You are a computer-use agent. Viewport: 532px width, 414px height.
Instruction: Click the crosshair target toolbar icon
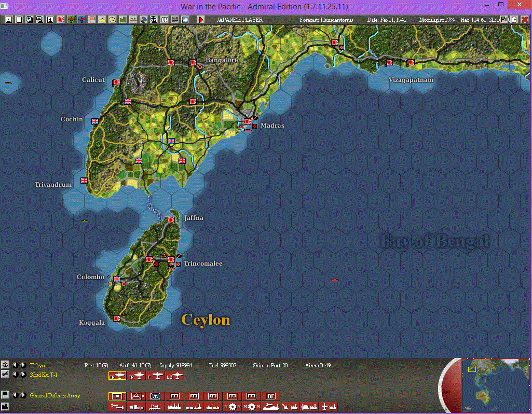pos(154,20)
